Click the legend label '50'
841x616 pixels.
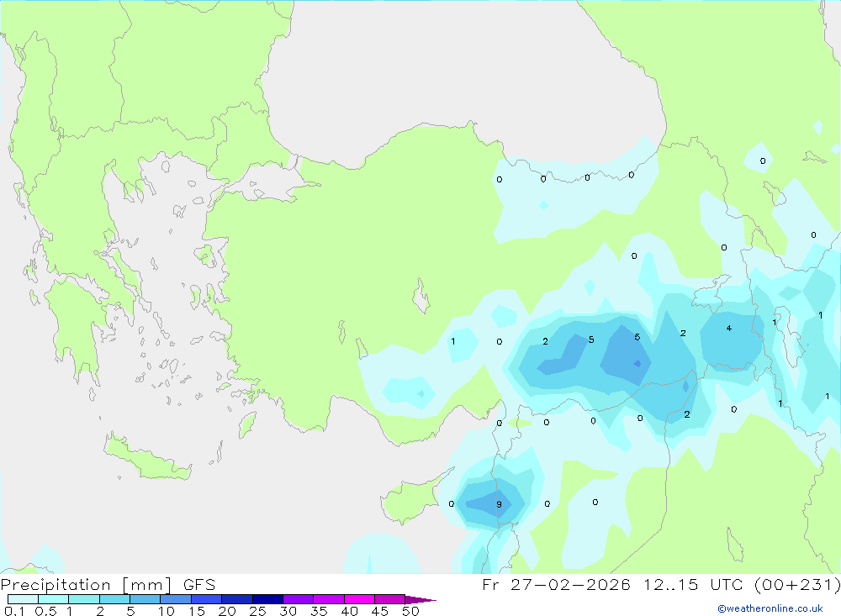click(410, 611)
